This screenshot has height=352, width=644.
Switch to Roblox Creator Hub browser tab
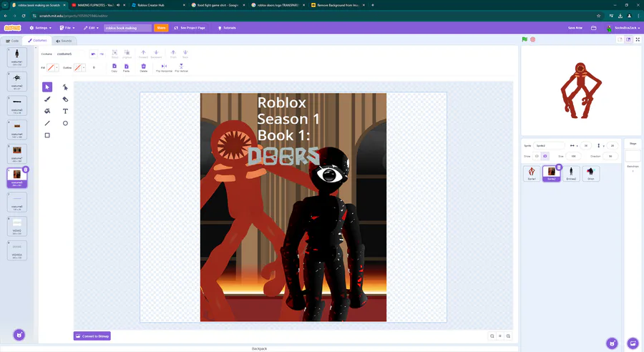(158, 5)
